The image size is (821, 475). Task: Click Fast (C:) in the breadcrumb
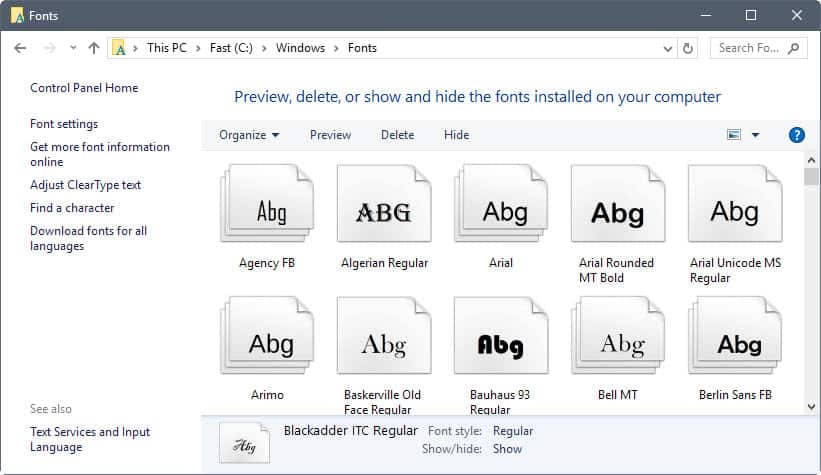pyautogui.click(x=231, y=48)
